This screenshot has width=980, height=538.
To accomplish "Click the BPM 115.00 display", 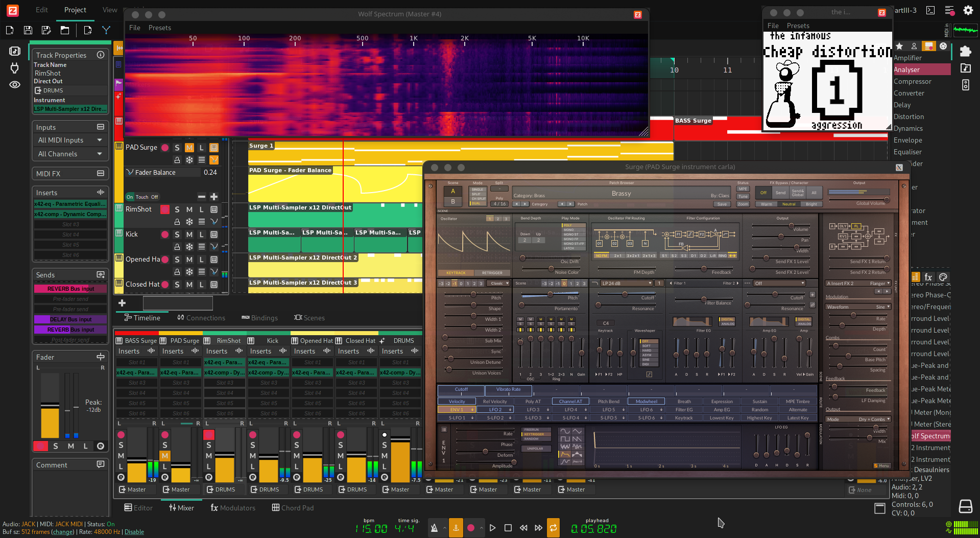I will [371, 529].
